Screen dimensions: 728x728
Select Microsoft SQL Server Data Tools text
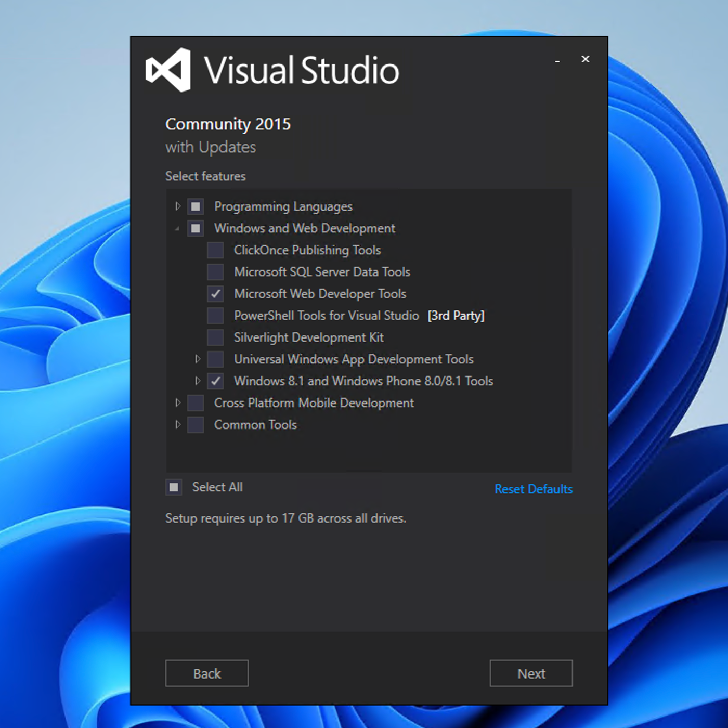click(322, 272)
